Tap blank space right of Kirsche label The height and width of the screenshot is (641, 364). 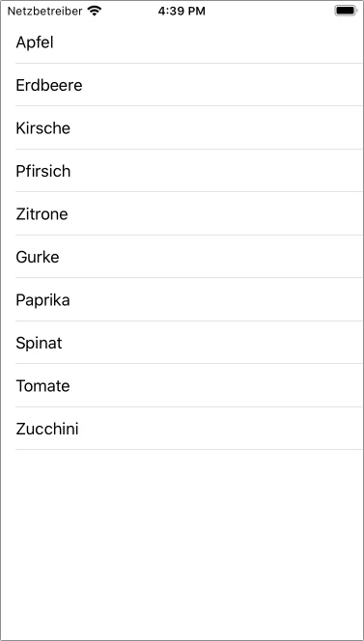click(x=217, y=128)
